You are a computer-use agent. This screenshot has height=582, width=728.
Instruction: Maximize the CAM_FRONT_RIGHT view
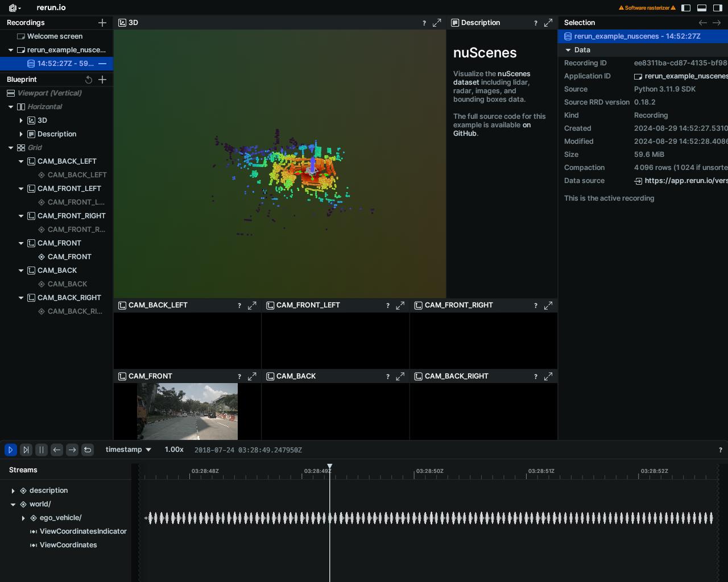pyautogui.click(x=548, y=305)
